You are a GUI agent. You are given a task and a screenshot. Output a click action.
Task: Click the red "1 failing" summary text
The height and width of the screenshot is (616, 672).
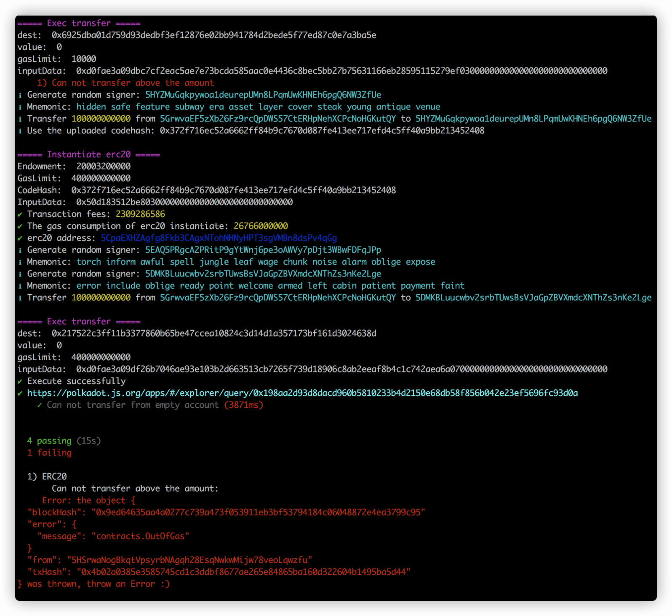[x=49, y=453]
